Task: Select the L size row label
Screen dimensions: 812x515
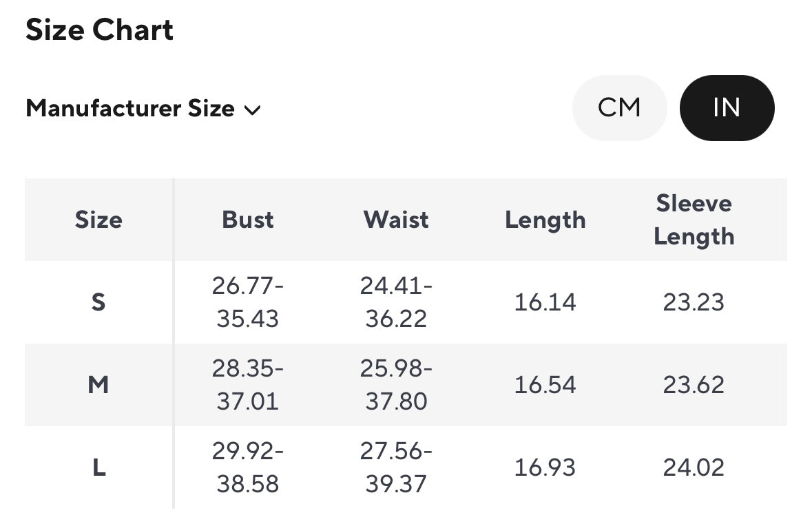Action: coord(98,467)
